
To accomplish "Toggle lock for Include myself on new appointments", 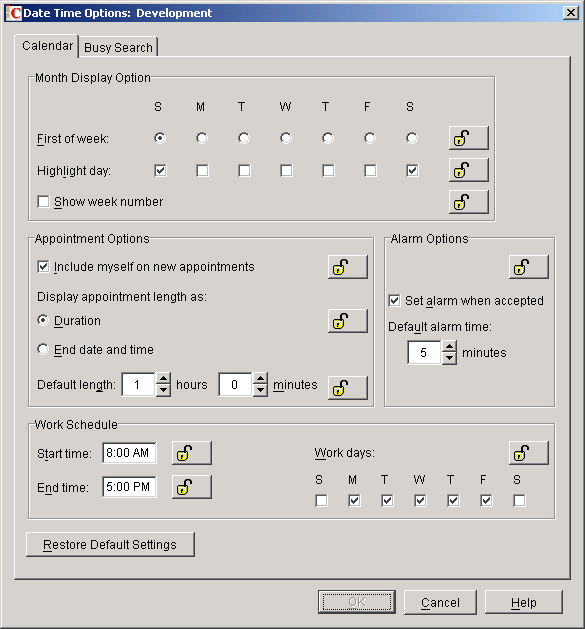I will 347,267.
